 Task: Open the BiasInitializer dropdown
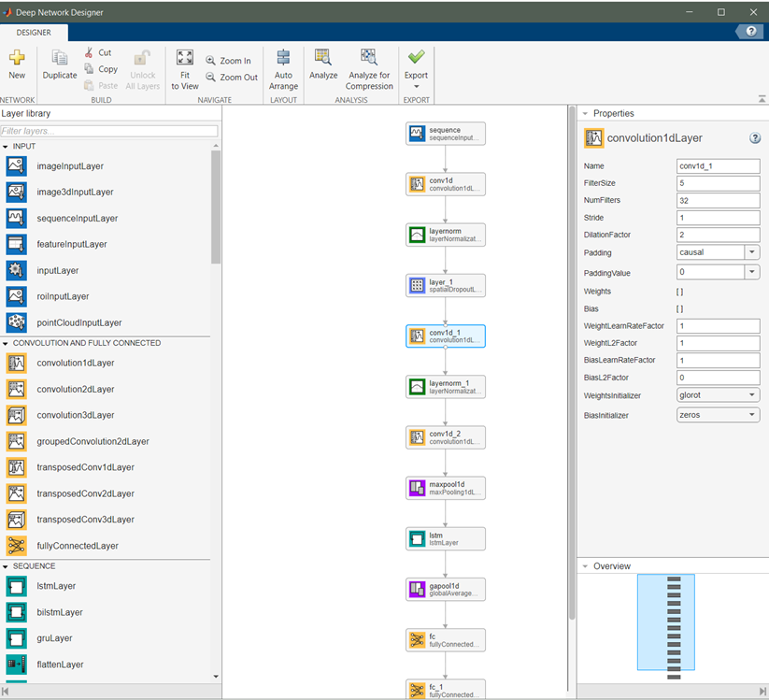[719, 415]
